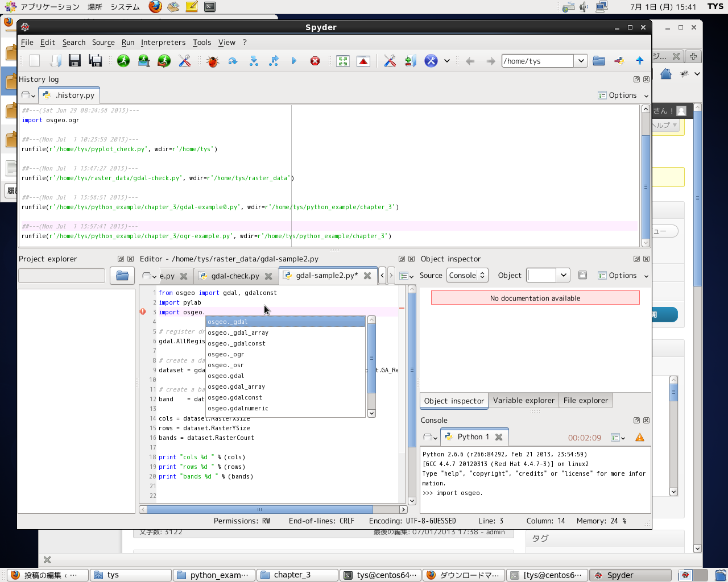The height and width of the screenshot is (582, 728).
Task: Click the Save file floppy icon
Action: click(x=75, y=61)
